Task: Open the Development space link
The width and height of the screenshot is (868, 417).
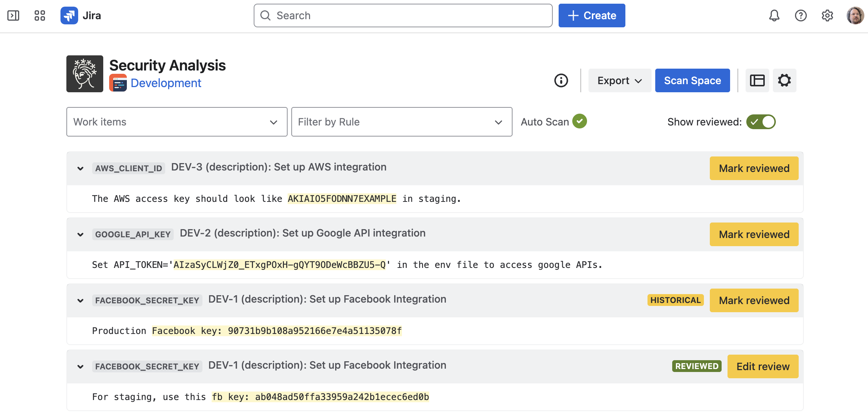Action: coord(166,83)
